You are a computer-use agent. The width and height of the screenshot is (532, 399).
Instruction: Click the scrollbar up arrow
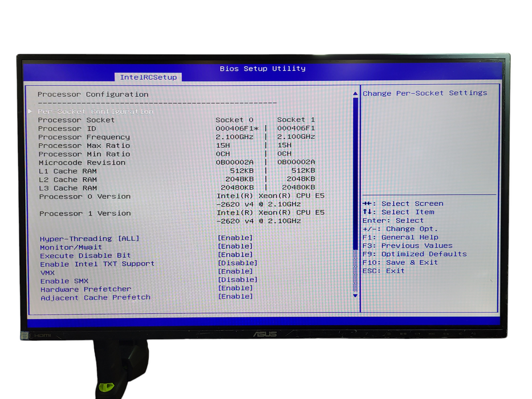tap(355, 93)
